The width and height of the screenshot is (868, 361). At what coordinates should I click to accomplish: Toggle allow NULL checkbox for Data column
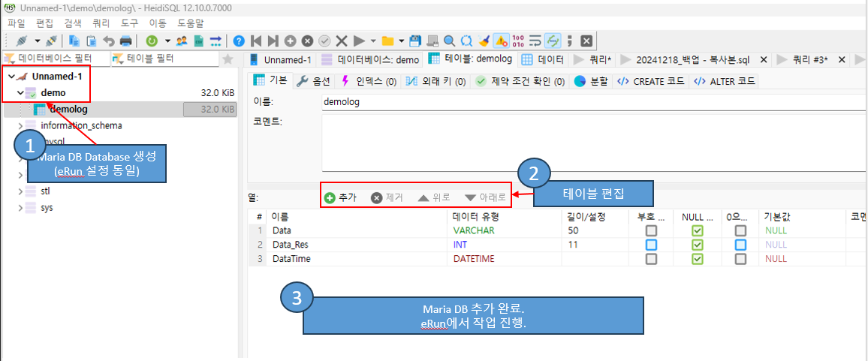click(x=698, y=230)
